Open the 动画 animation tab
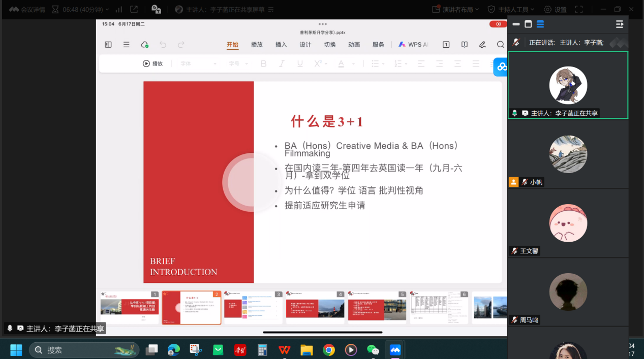 coord(354,45)
